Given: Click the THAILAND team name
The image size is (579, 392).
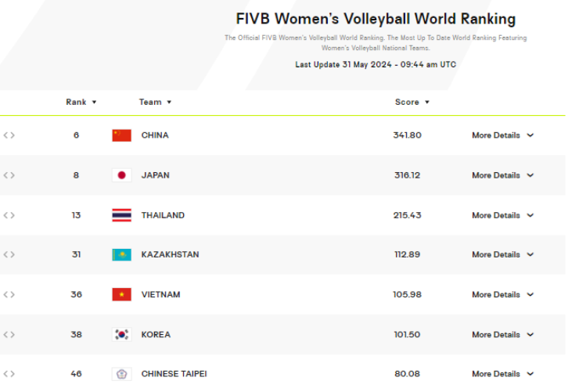Looking at the screenshot, I should coord(163,215).
